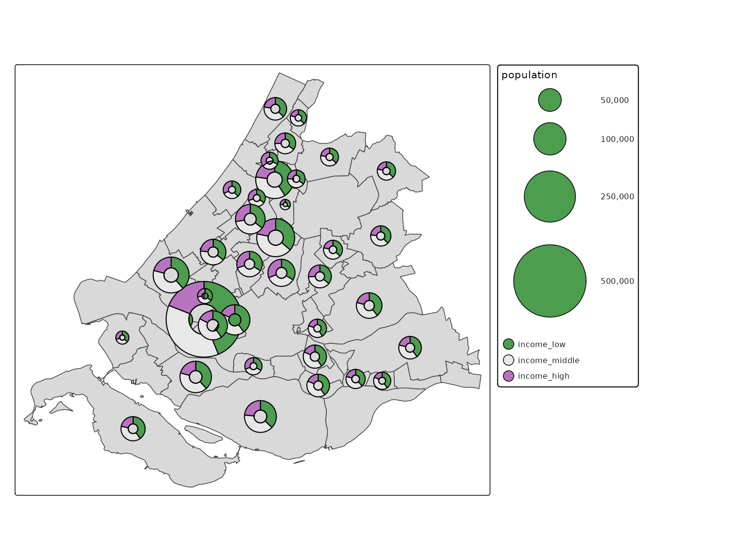747x560 pixels.
Task: Select the light gray income_middle legend swatch
Action: [508, 360]
